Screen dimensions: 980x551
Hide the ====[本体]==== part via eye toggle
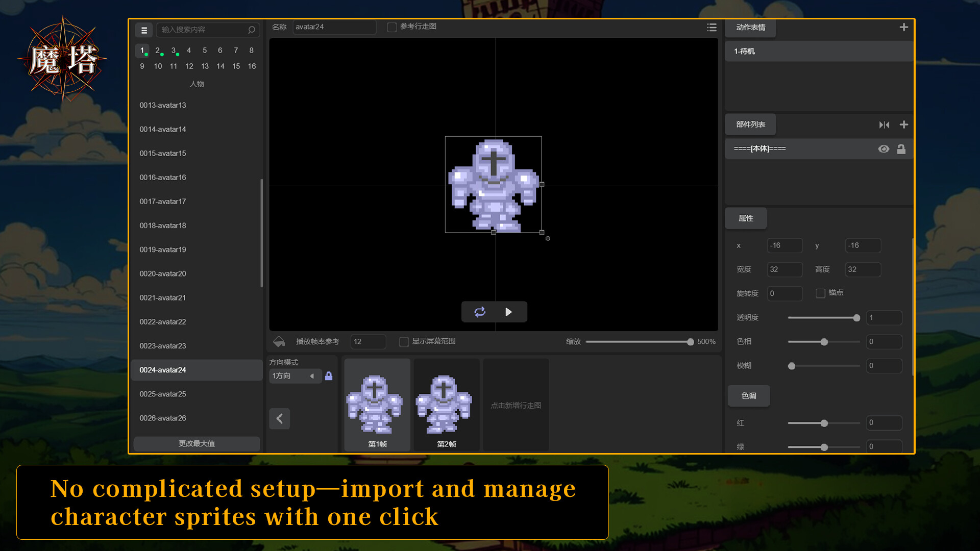pos(884,148)
